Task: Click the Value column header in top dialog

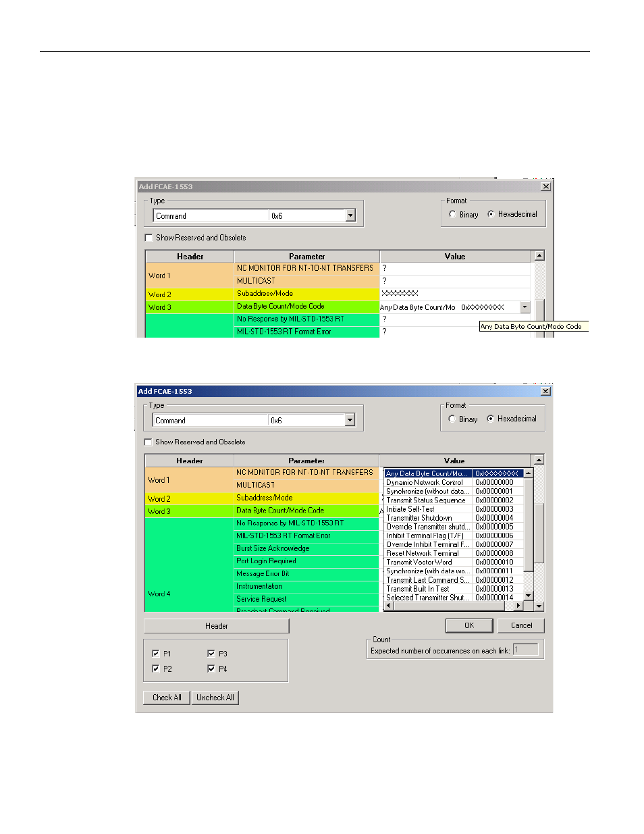Action: click(x=455, y=257)
